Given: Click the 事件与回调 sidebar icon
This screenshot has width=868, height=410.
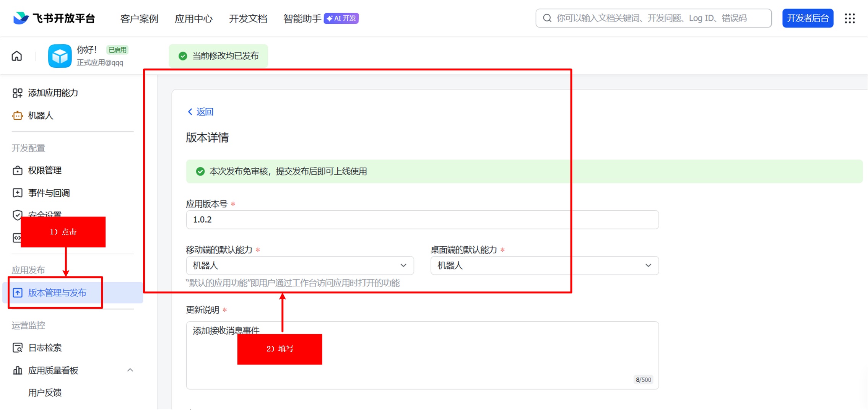Looking at the screenshot, I should [x=18, y=193].
